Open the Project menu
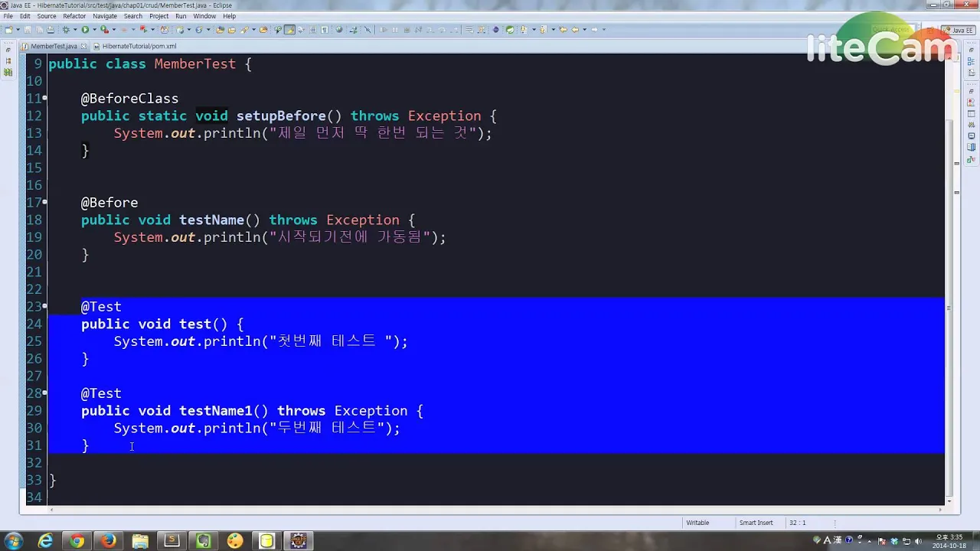Image resolution: width=980 pixels, height=551 pixels. pos(158,16)
